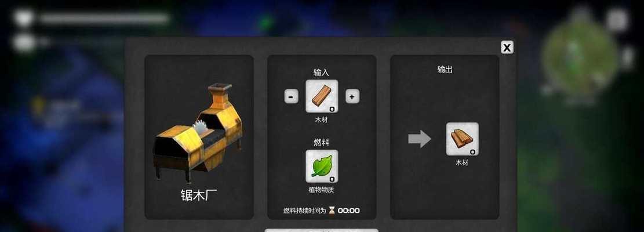Click the 00:00 fuel duration readout
644x232 pixels.
349,211
